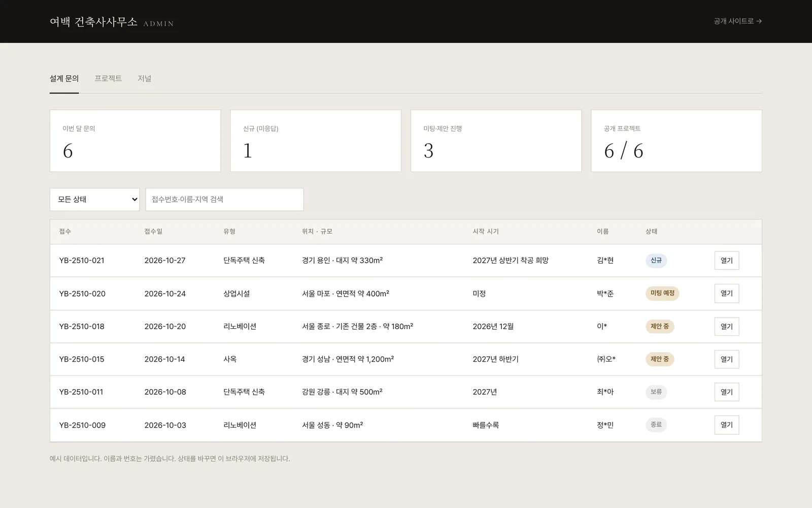The image size is (812, 508).
Task: Click the 보류 status badge
Action: pyautogui.click(x=656, y=392)
